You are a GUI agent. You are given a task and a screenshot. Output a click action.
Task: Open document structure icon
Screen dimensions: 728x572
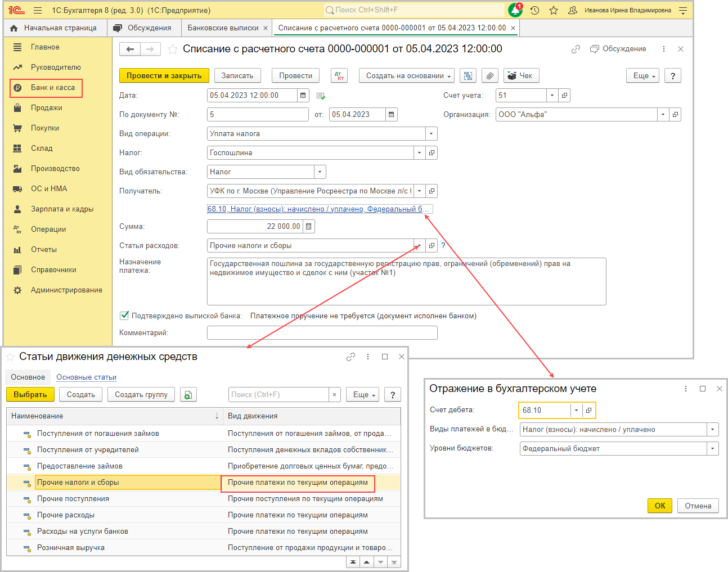(468, 76)
